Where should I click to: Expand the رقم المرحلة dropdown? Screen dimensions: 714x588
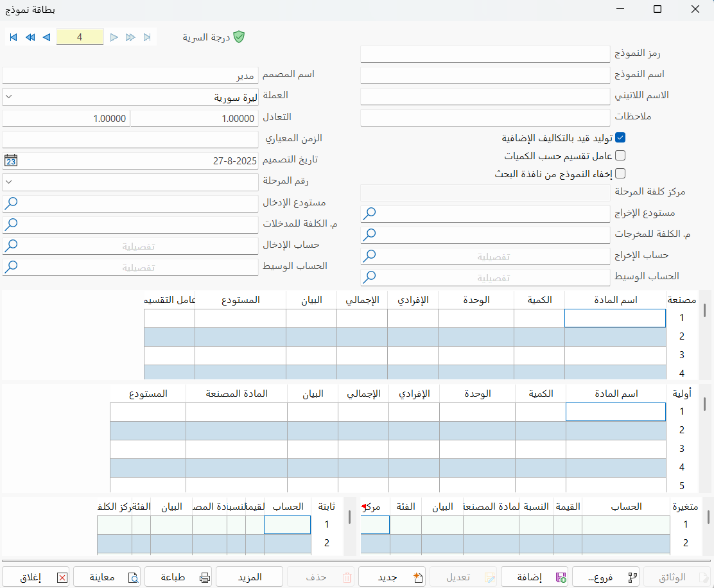coord(8,182)
